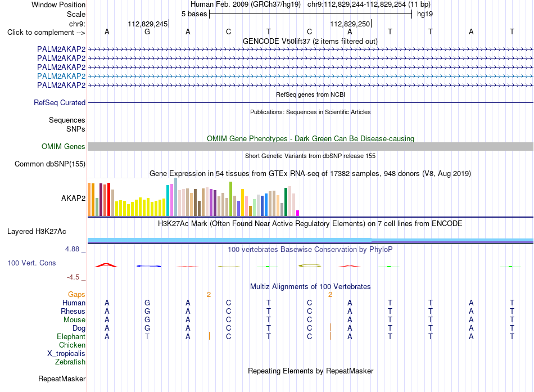Click the GTEx AKAP2 expression bar chart
Viewport: 534px width, 392px height.
(x=193, y=197)
